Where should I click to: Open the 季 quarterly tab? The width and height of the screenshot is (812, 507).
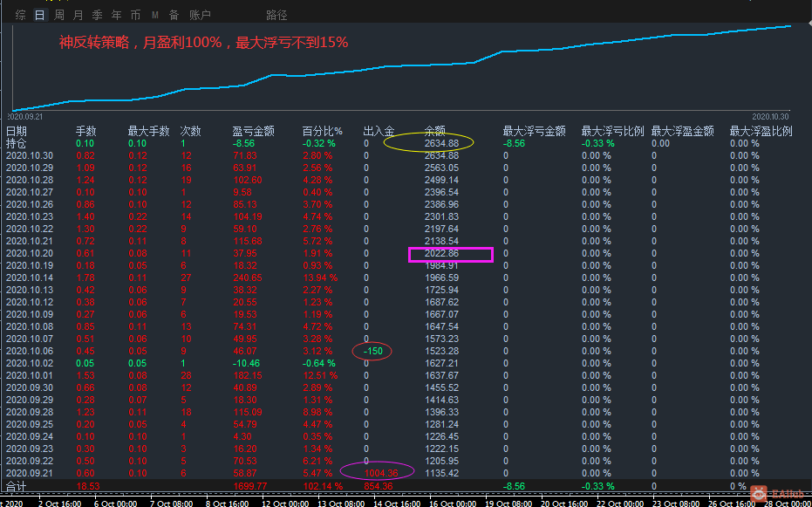98,15
